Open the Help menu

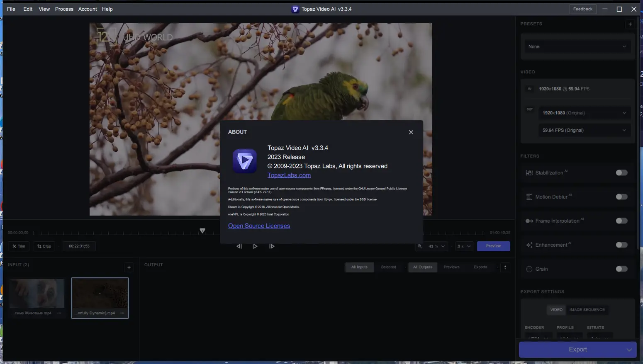pos(107,9)
